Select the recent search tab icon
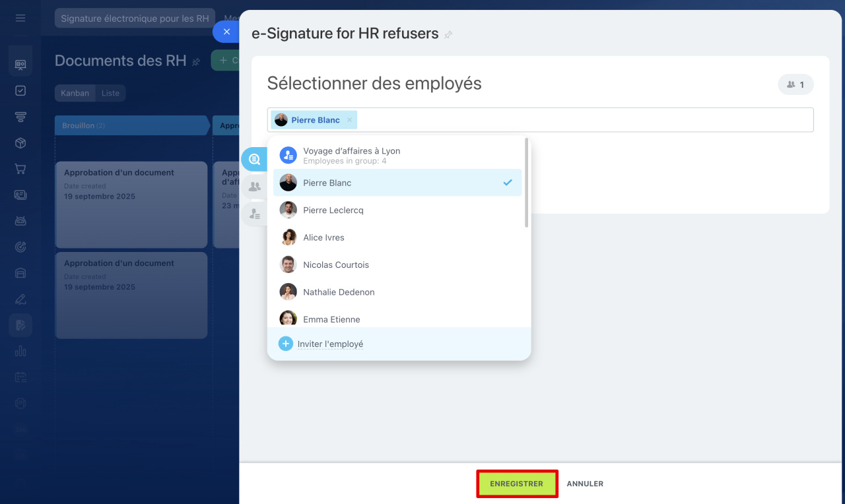This screenshot has width=845, height=504. [254, 160]
